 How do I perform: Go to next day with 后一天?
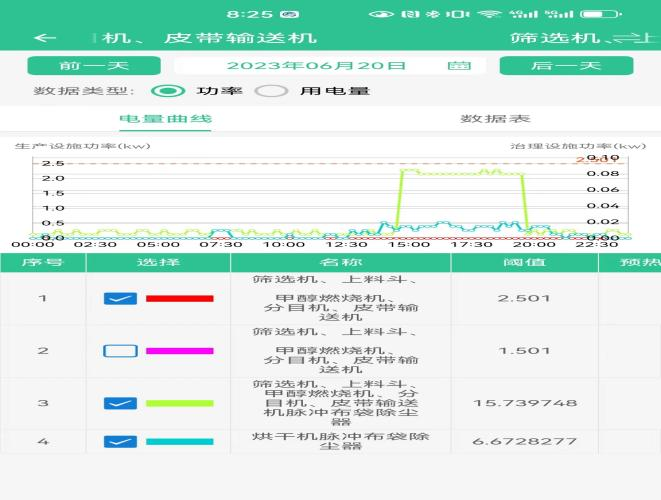tap(566, 66)
